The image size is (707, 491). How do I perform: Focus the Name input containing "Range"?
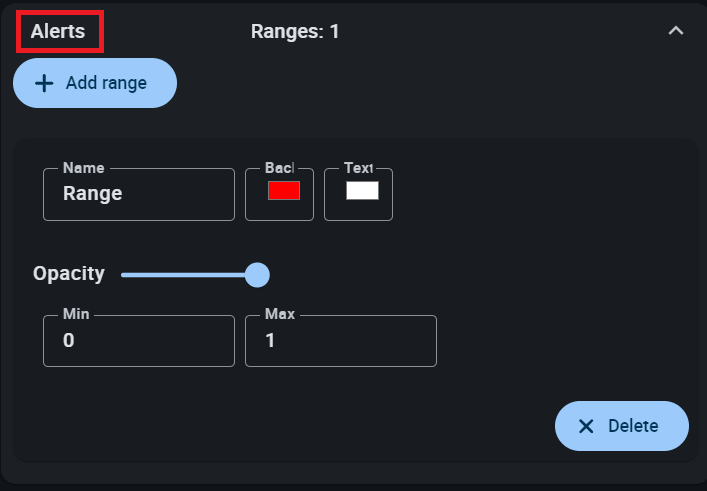click(138, 194)
